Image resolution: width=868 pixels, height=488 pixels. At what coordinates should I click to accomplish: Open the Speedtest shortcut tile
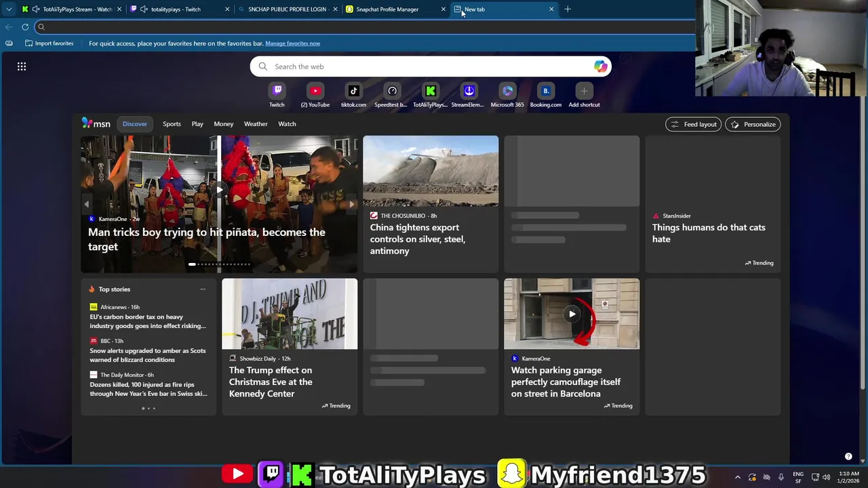(x=391, y=95)
